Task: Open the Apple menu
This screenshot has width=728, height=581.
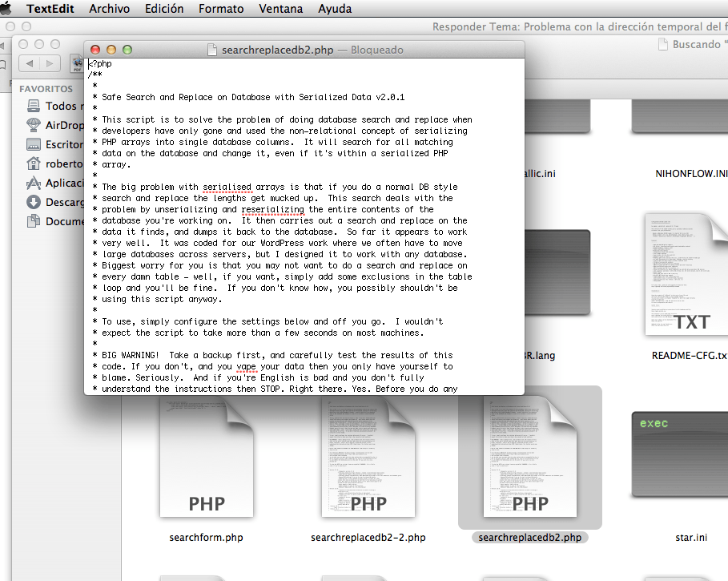Action: point(6,8)
